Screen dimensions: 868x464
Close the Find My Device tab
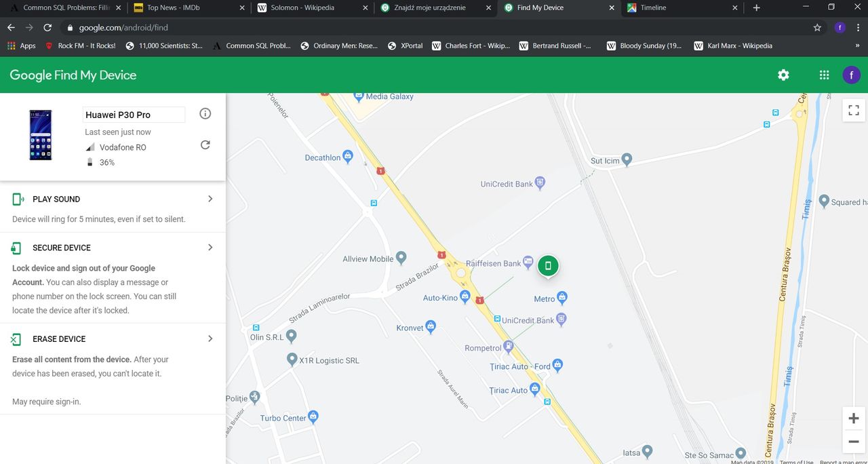tap(612, 8)
